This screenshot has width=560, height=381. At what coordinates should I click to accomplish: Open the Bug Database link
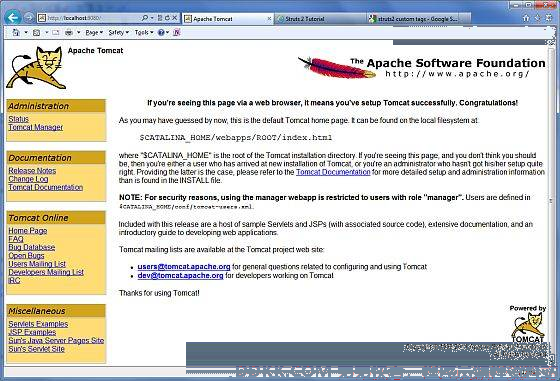[31, 247]
